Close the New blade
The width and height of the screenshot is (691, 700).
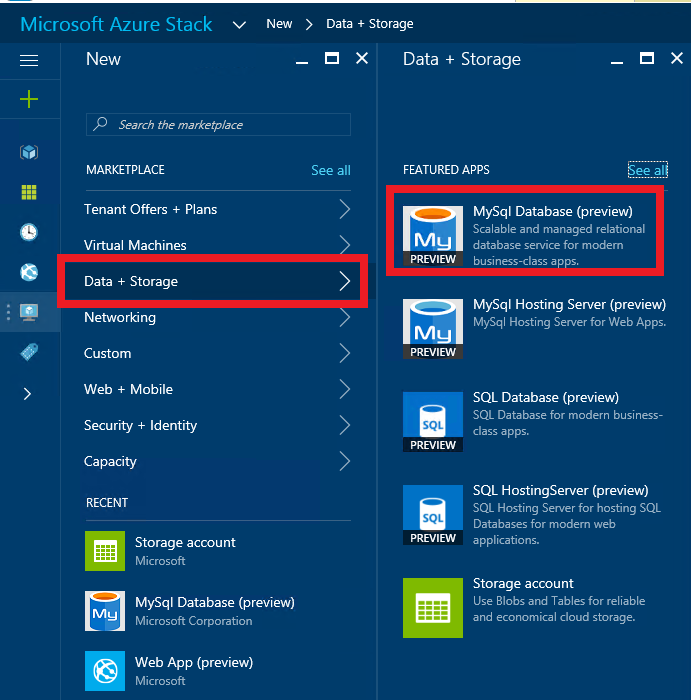pos(362,58)
